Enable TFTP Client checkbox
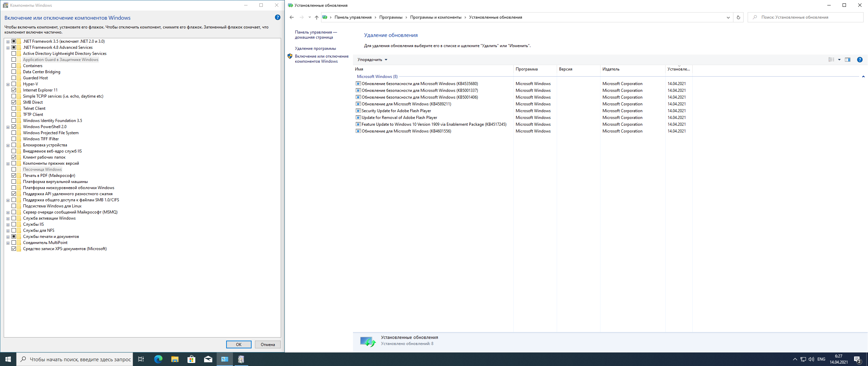868x366 pixels. click(x=14, y=115)
